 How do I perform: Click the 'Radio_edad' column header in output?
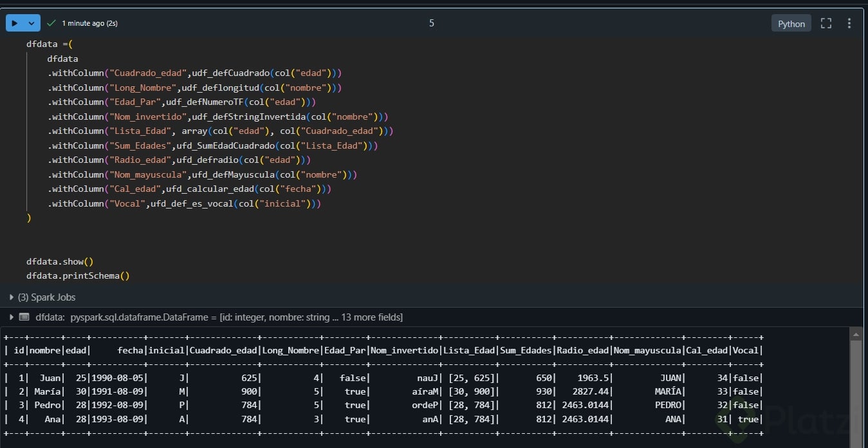click(x=582, y=350)
